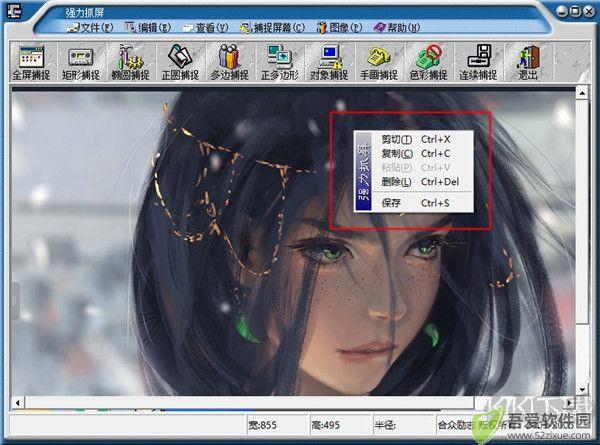The height and width of the screenshot is (445, 600).
Task: Open the 图像(P) menu
Action: [339, 28]
